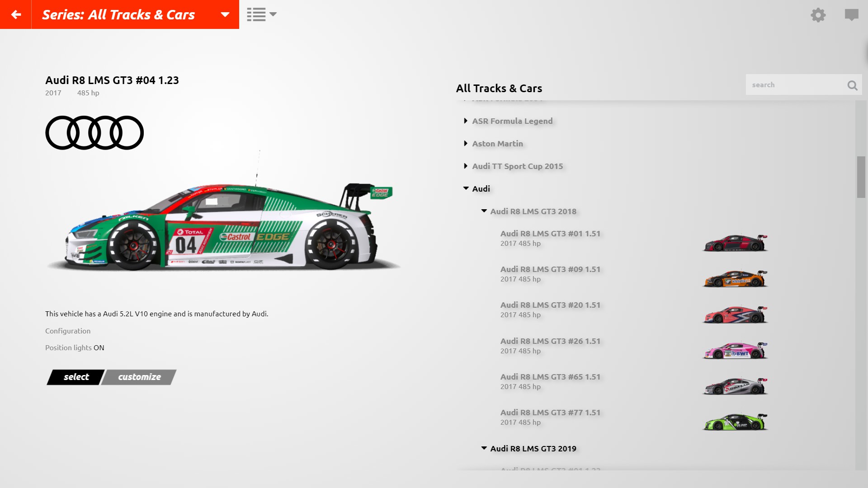Collapse the Audi category
The width and height of the screenshot is (868, 488).
(x=476, y=189)
